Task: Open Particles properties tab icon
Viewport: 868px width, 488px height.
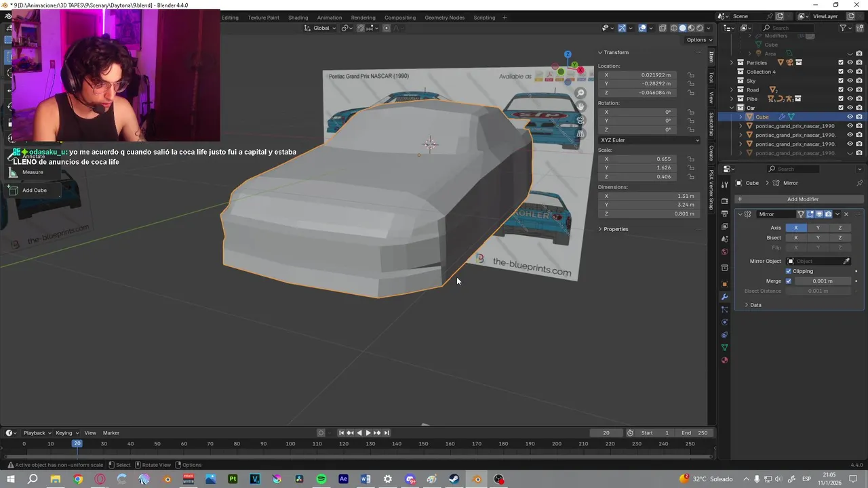Action: pos(724,310)
